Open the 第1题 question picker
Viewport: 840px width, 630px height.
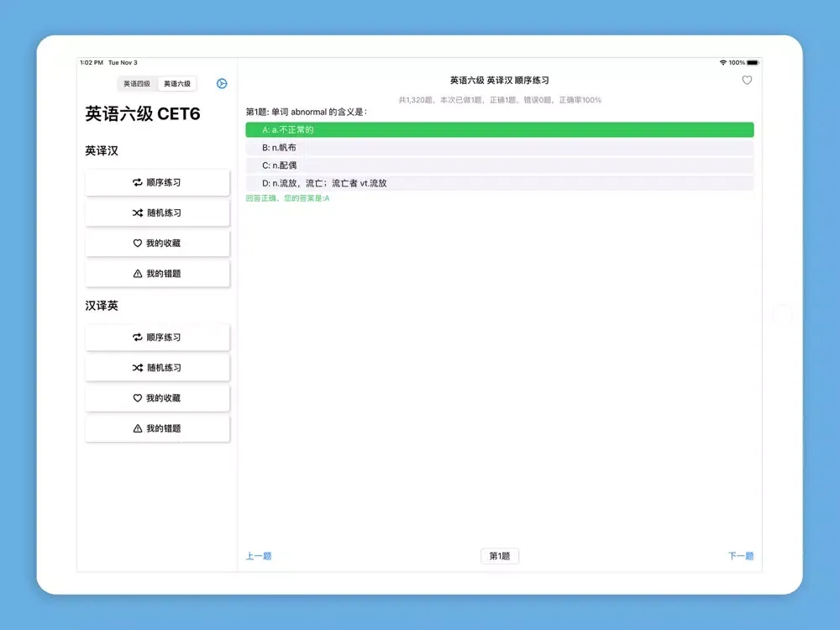(499, 556)
